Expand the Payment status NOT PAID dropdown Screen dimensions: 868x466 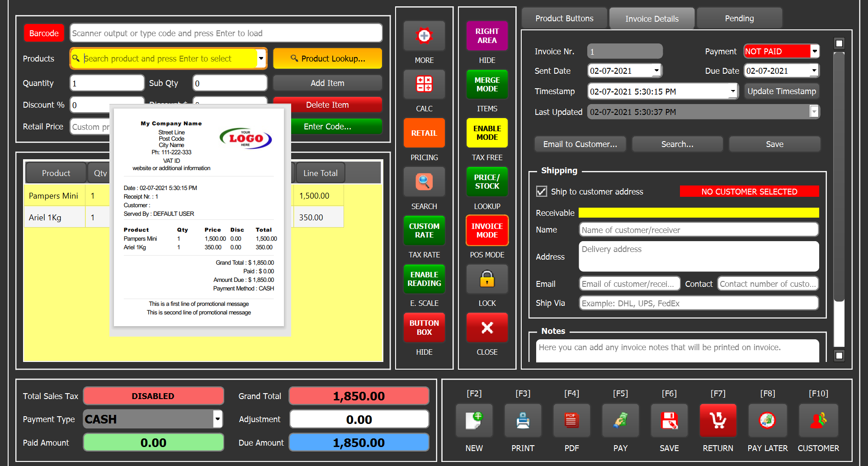click(814, 51)
